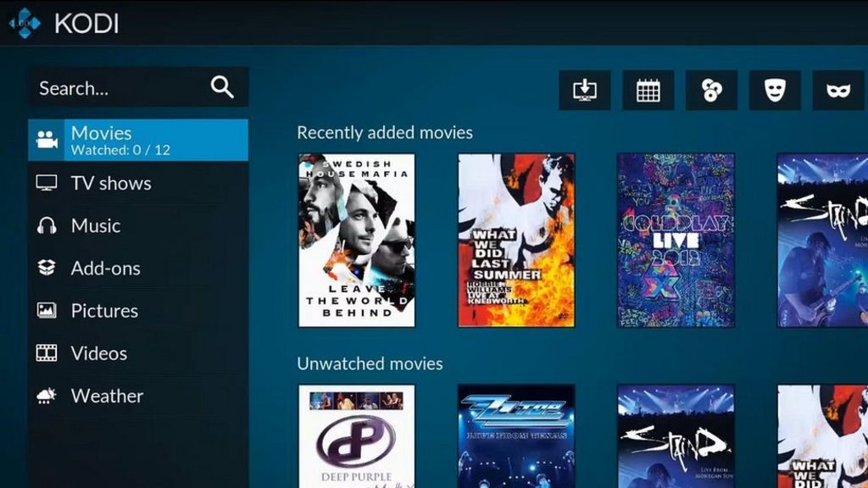
Task: Select What We Did Last Summer poster
Action: pos(516,240)
